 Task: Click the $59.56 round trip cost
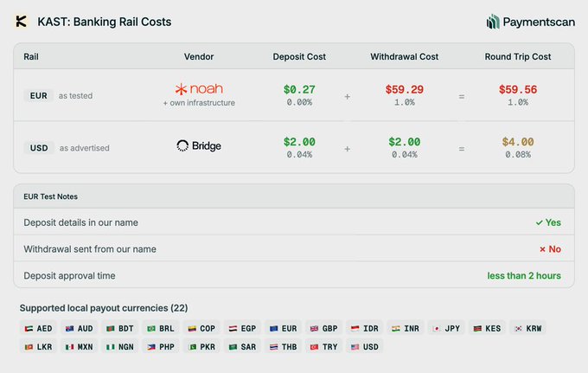click(518, 89)
